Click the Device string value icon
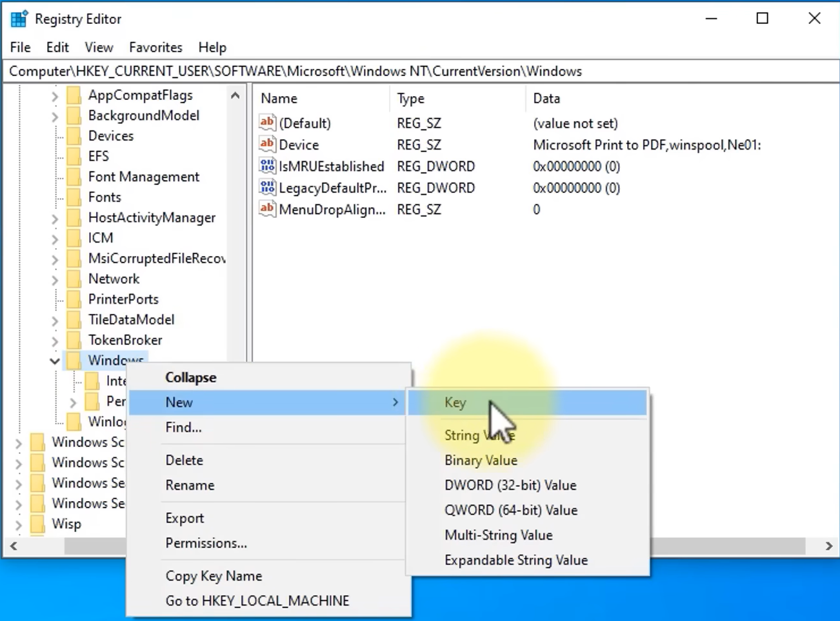The image size is (840, 621). tap(267, 144)
